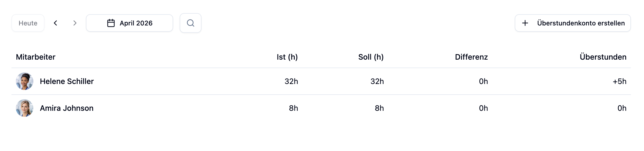
Task: Open the April 2026 month picker
Action: tap(130, 23)
